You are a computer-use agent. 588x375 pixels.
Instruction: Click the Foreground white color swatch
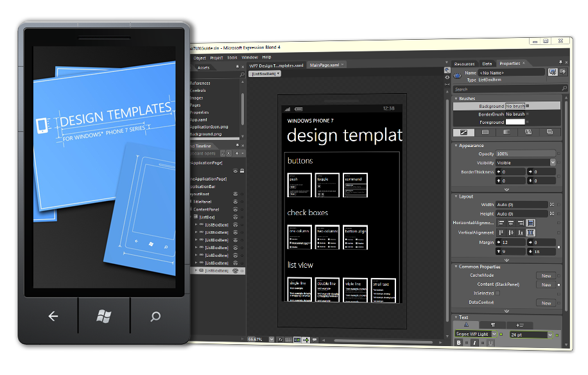coord(515,122)
